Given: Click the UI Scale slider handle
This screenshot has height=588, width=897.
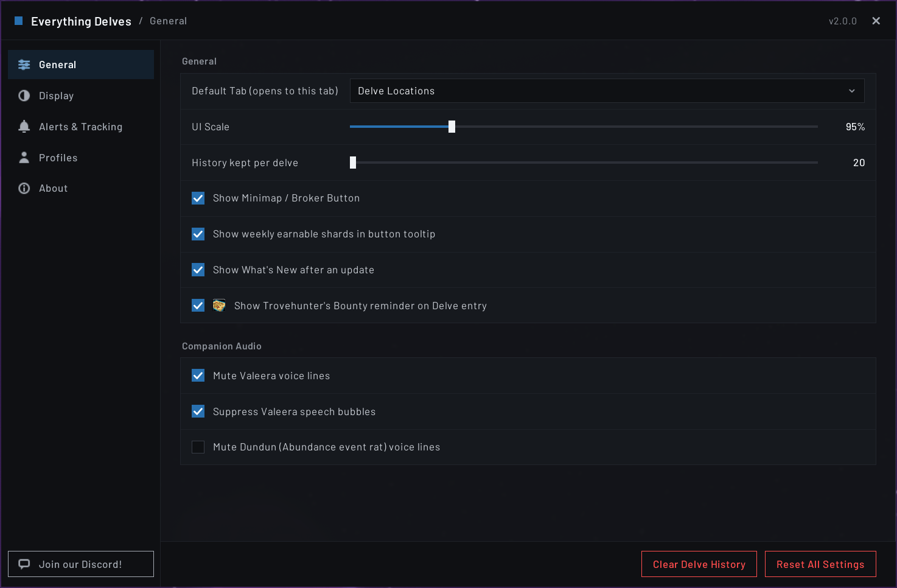Looking at the screenshot, I should click(452, 127).
